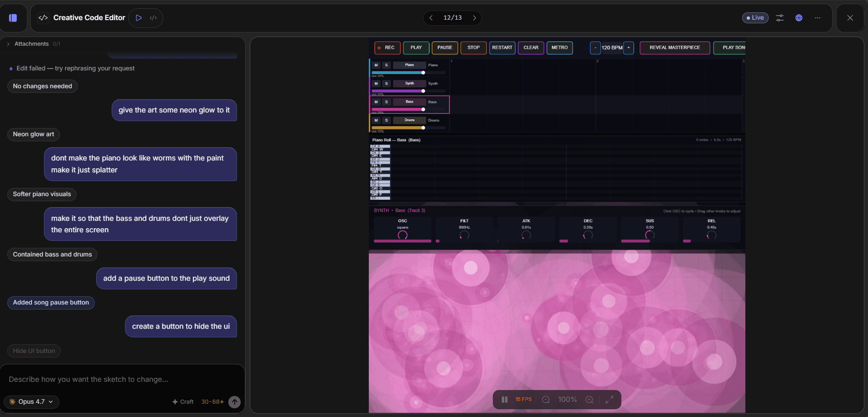This screenshot has width=868, height=417.
Task: Solo the Bass track
Action: (387, 102)
